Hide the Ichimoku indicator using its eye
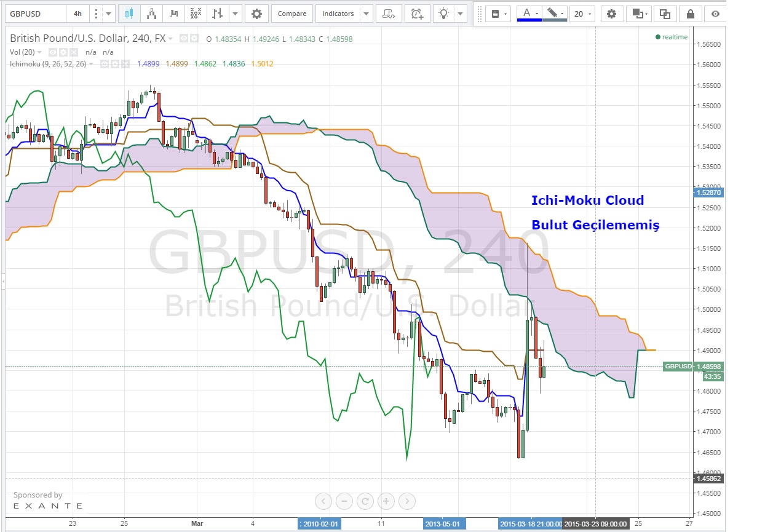Image resolution: width=773 pixels, height=532 pixels. pyautogui.click(x=105, y=64)
